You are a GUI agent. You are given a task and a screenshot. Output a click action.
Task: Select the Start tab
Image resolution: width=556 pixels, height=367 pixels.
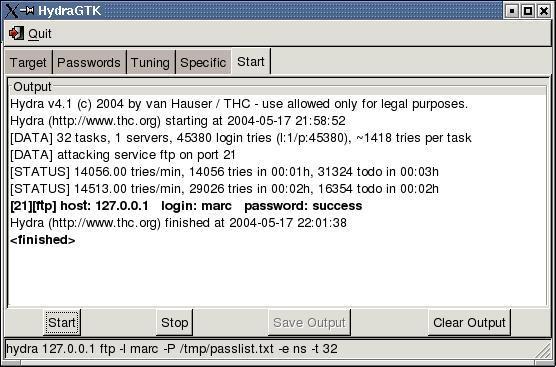251,62
